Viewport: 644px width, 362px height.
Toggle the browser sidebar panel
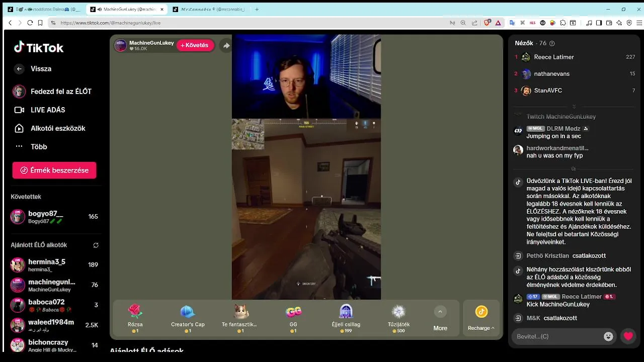pyautogui.click(x=599, y=23)
